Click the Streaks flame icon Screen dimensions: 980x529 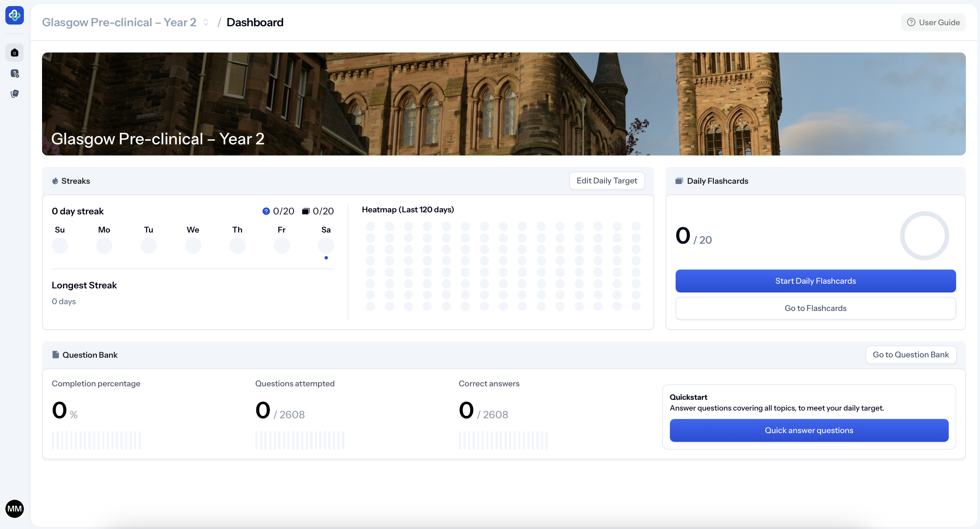[55, 181]
